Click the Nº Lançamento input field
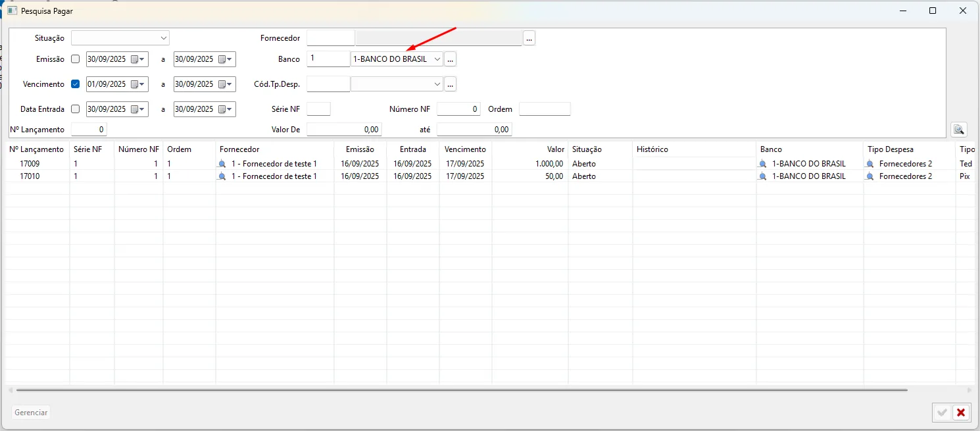The width and height of the screenshot is (980, 431). [89, 130]
